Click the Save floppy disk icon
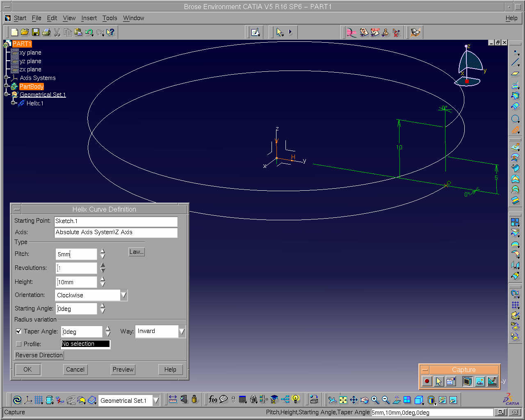This screenshot has height=420, width=525. pos(36,32)
